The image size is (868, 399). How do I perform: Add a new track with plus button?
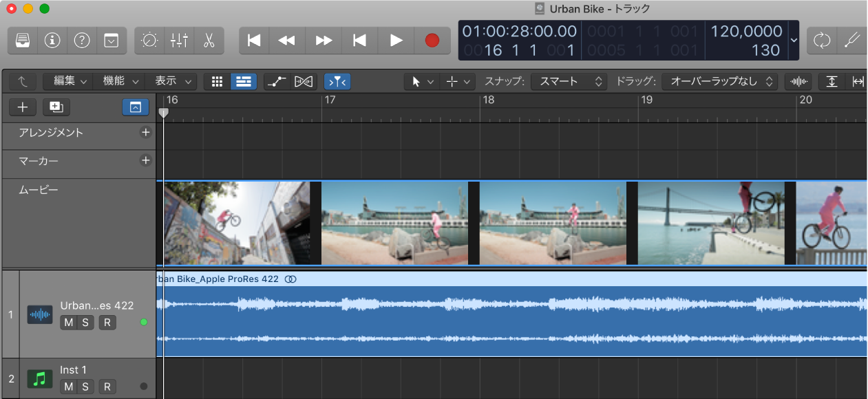(x=23, y=107)
